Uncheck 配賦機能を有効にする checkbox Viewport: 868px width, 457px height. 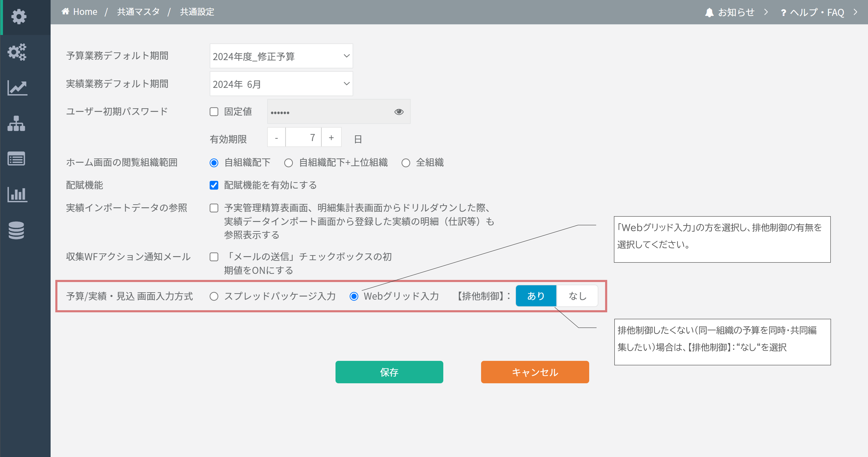pos(214,185)
